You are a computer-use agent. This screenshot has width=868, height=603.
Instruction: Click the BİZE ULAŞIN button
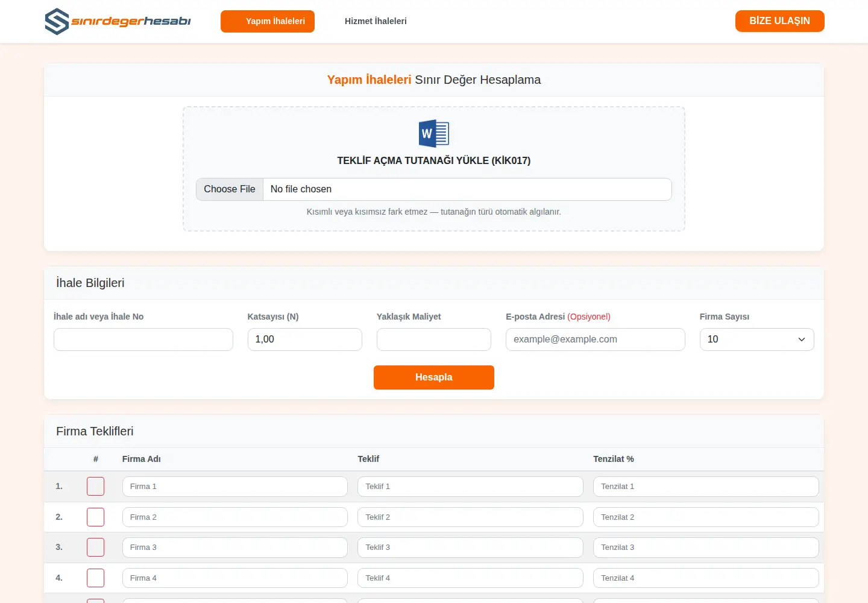pyautogui.click(x=780, y=21)
